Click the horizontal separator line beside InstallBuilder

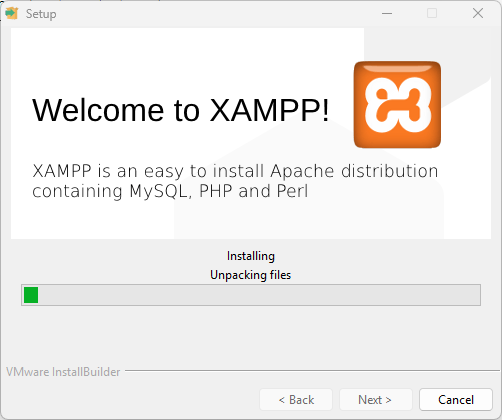pyautogui.click(x=313, y=370)
